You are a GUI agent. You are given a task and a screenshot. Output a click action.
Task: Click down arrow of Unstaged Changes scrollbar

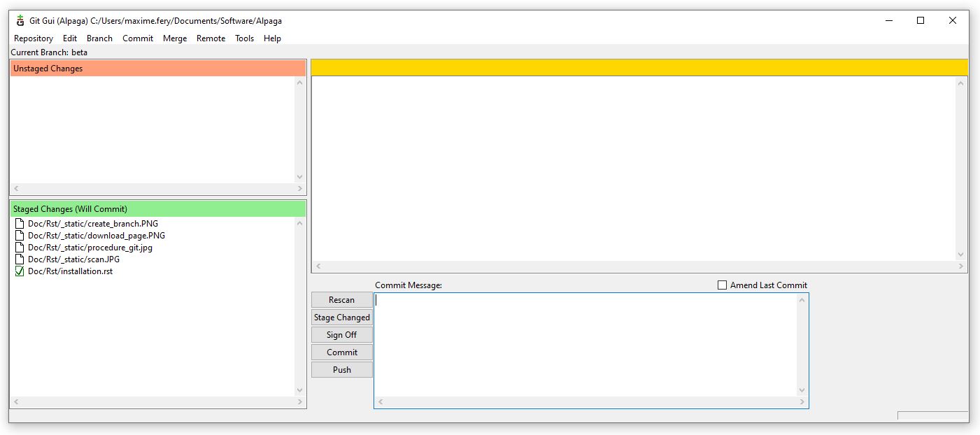coord(300,177)
